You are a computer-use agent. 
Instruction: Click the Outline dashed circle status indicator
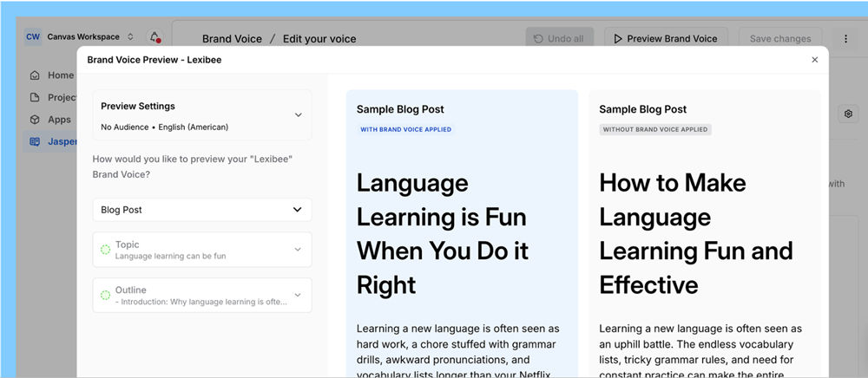(x=106, y=295)
